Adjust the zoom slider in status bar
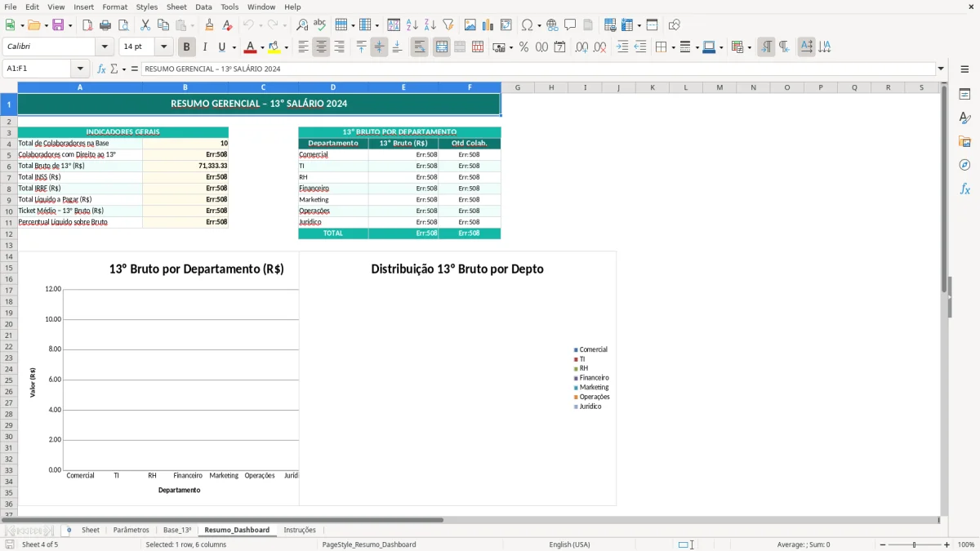This screenshot has height=551, width=980. [x=915, y=544]
